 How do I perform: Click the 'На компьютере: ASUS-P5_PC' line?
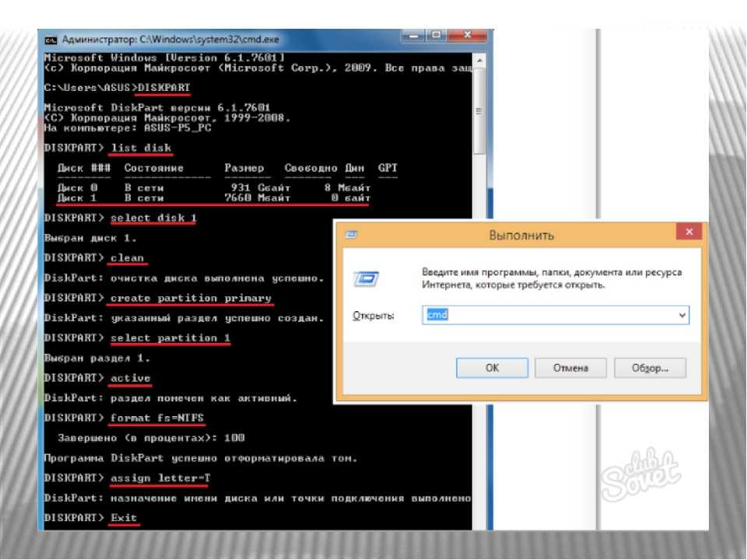click(x=127, y=128)
